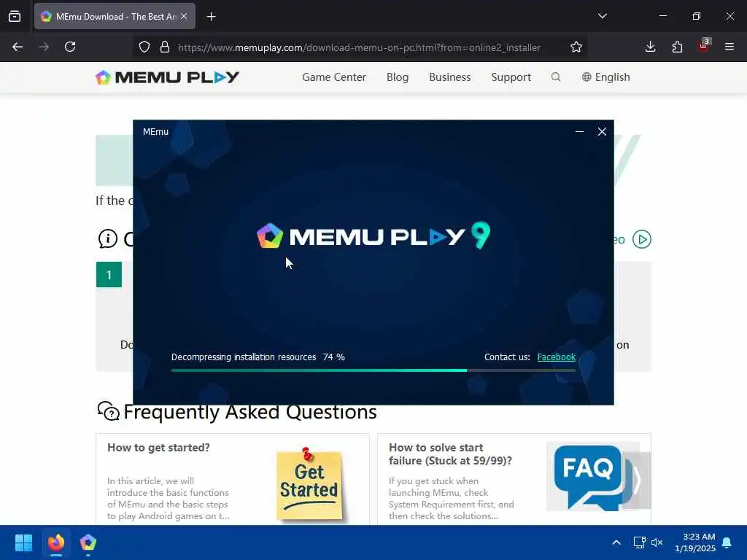The height and width of the screenshot is (560, 747).
Task: Expand the English language selector
Action: tap(606, 77)
